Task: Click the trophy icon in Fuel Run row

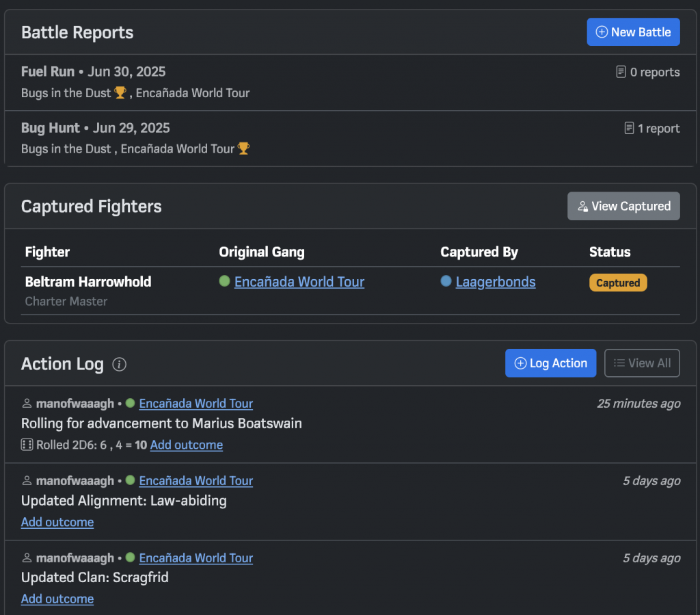Action: 120,93
